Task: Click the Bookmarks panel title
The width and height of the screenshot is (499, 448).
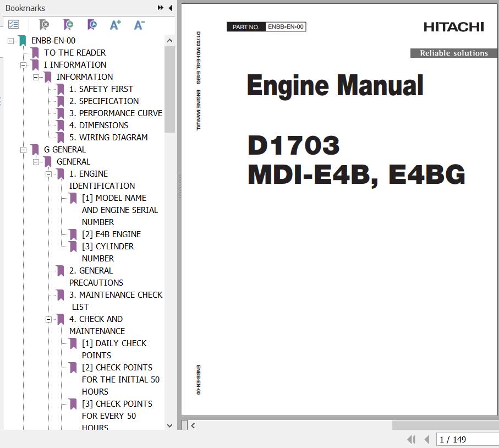Action: coord(25,8)
